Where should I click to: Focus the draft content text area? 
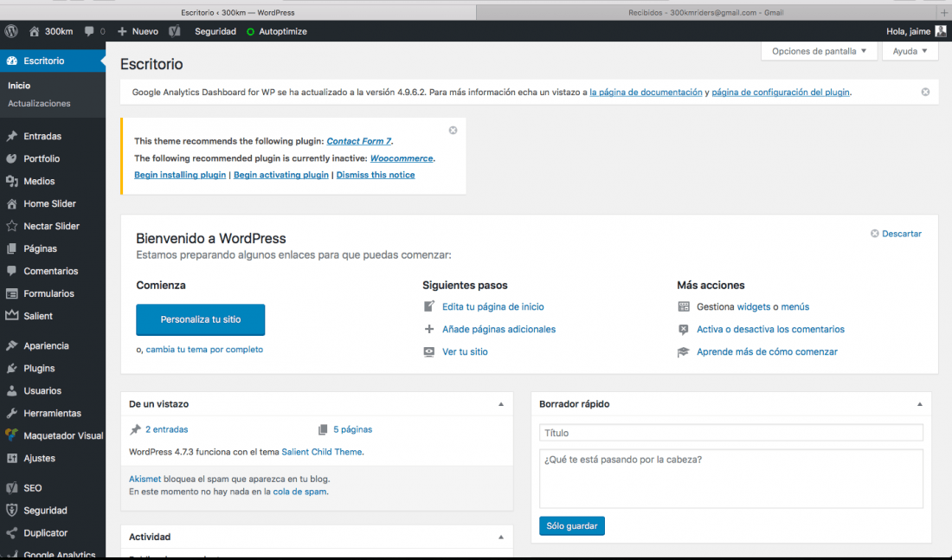click(731, 479)
